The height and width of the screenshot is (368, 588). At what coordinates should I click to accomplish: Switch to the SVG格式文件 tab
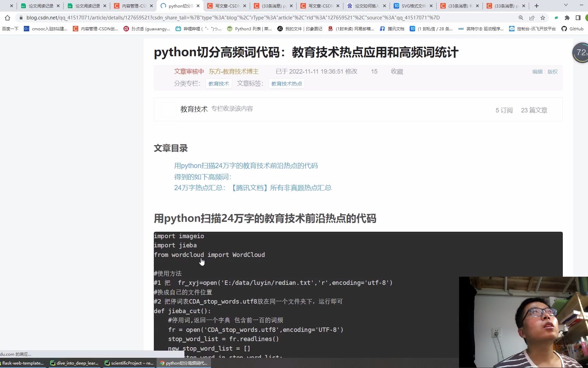[x=413, y=6]
